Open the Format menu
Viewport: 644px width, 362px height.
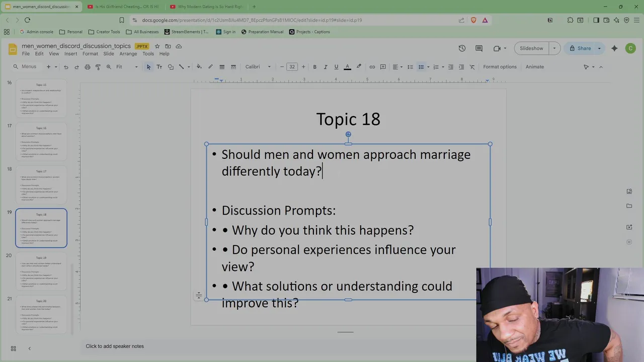pos(90,54)
